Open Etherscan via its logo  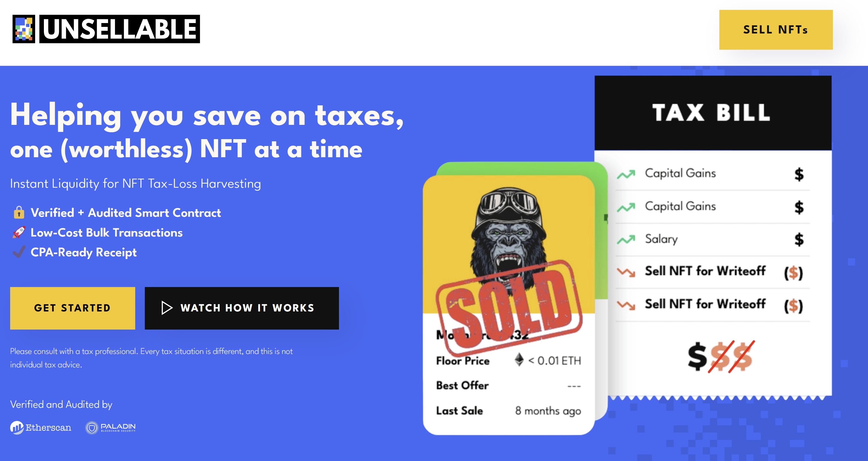(x=16, y=427)
